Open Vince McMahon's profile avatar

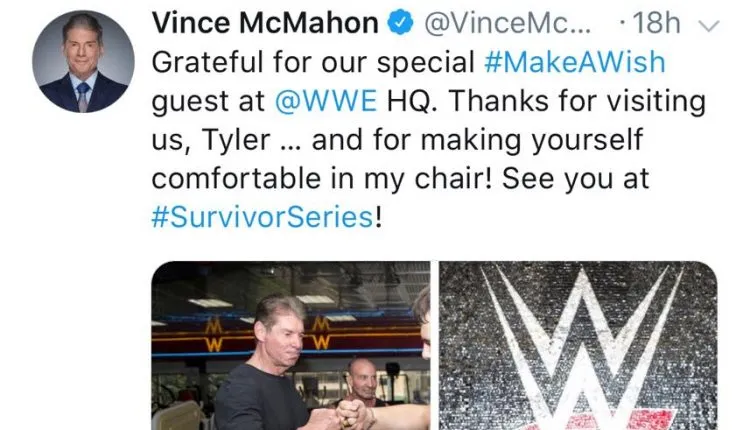[83, 62]
